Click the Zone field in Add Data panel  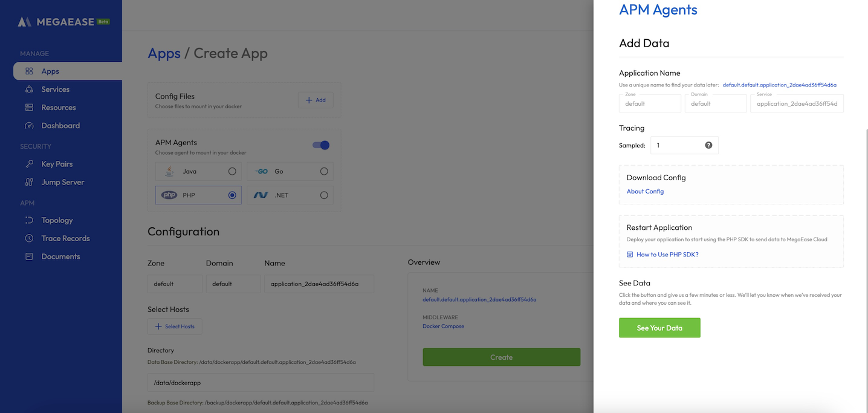pyautogui.click(x=650, y=103)
